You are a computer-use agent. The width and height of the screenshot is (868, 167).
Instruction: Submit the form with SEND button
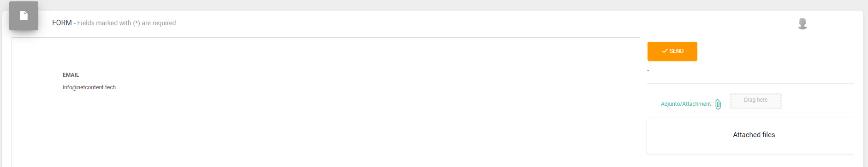pyautogui.click(x=672, y=51)
